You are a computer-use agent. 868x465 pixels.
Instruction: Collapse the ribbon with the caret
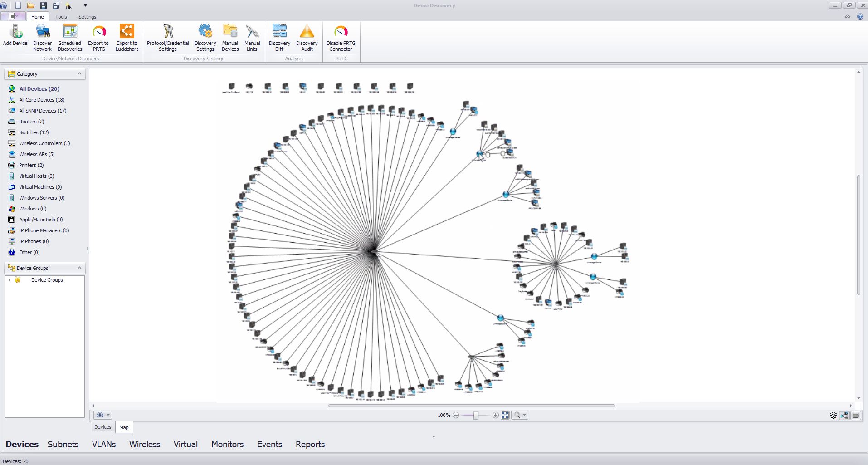[848, 16]
